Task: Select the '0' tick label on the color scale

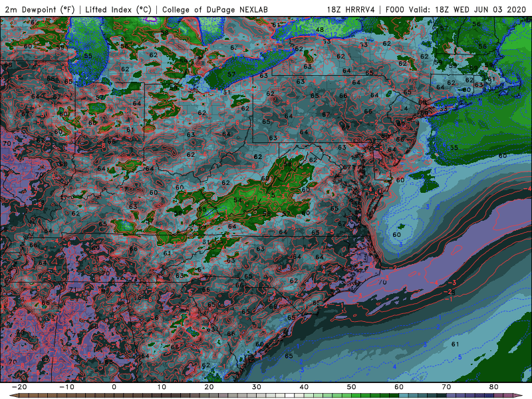Action: click(114, 387)
